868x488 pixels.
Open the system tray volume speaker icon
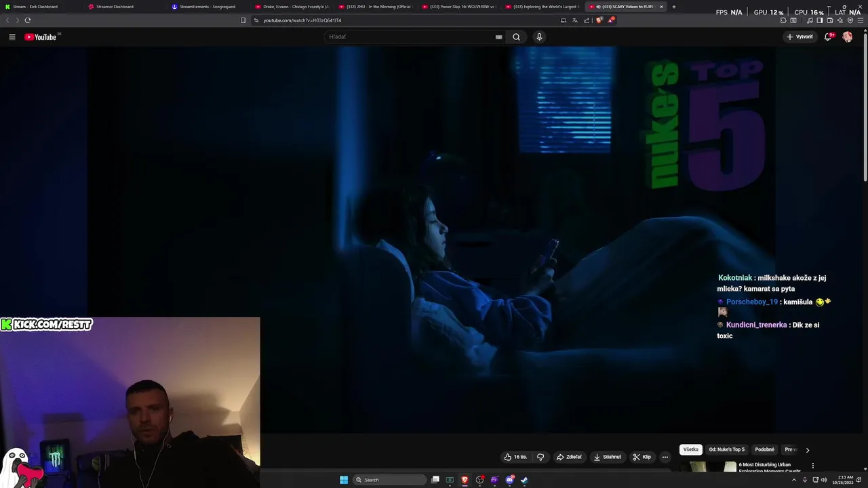click(824, 480)
